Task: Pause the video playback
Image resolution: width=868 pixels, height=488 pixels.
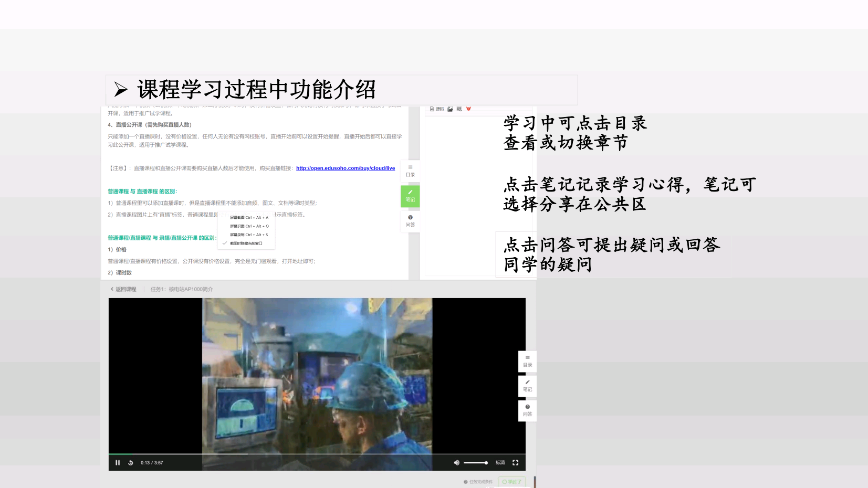Action: [118, 463]
